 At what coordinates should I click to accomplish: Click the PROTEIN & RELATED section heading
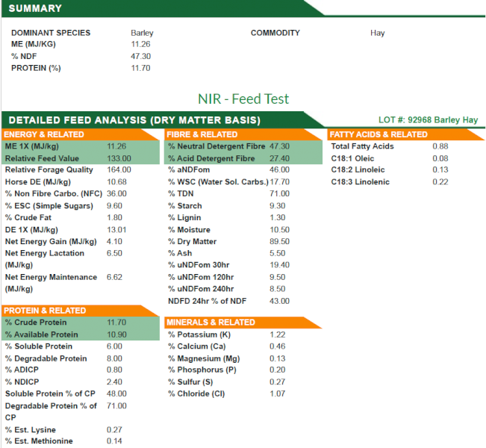[x=46, y=311]
